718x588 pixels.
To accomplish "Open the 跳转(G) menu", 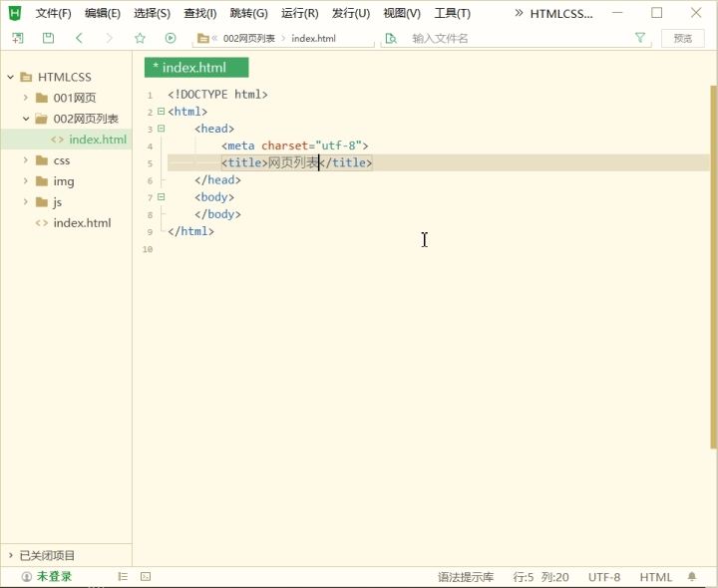I will coord(249,13).
